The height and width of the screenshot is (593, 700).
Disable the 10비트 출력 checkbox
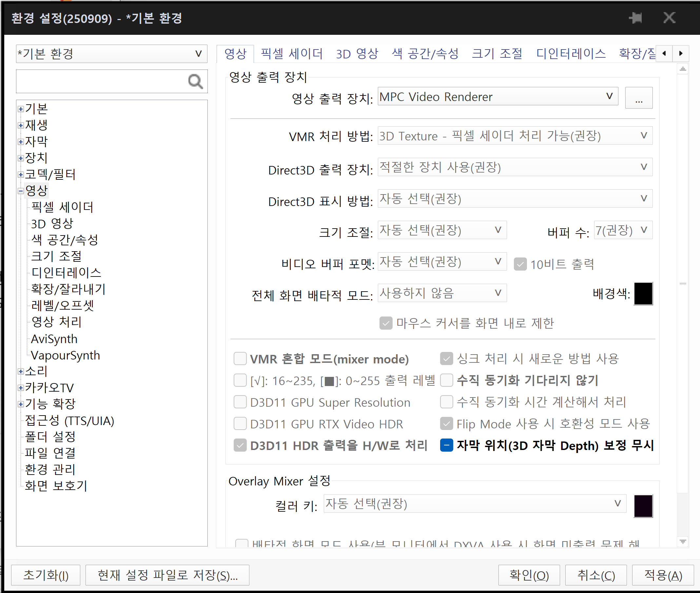click(x=520, y=264)
